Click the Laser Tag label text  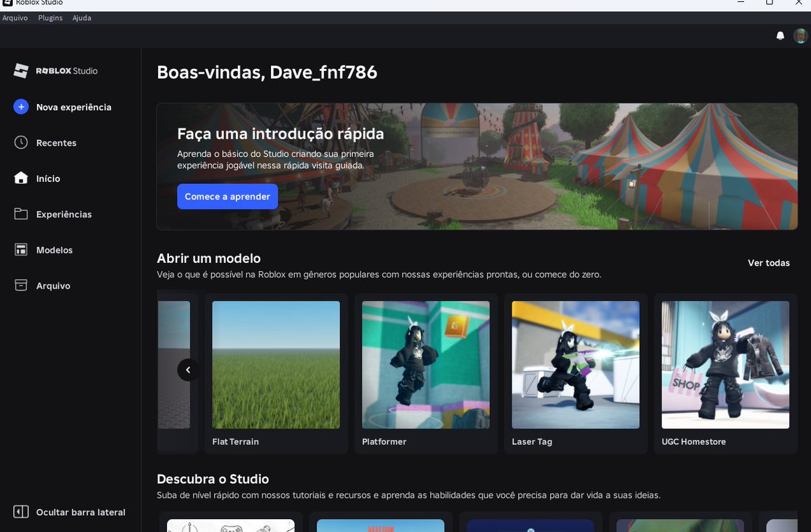532,441
